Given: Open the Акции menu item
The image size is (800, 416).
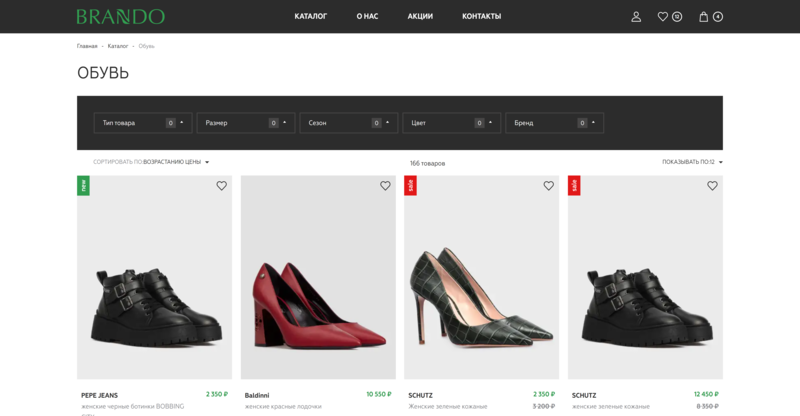Looking at the screenshot, I should coord(420,16).
